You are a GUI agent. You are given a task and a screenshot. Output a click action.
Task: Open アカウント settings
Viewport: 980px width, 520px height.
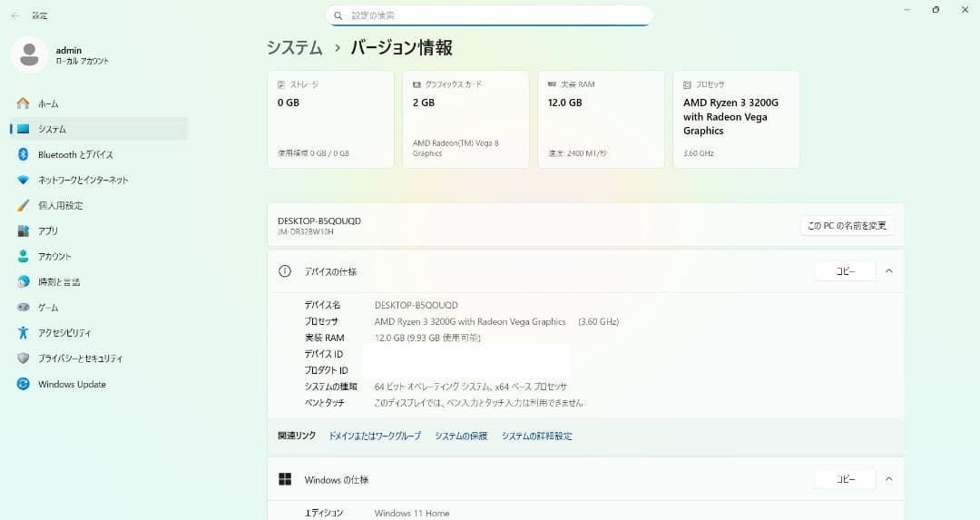pos(100,256)
